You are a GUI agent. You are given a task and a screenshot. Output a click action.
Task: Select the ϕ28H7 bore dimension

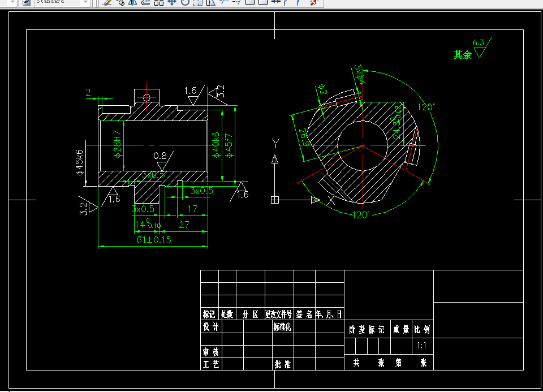[118, 144]
